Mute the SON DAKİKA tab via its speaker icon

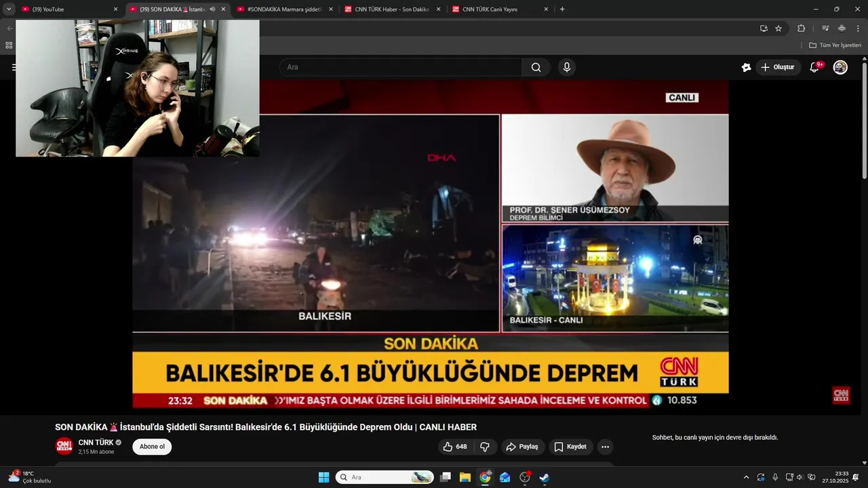click(212, 9)
